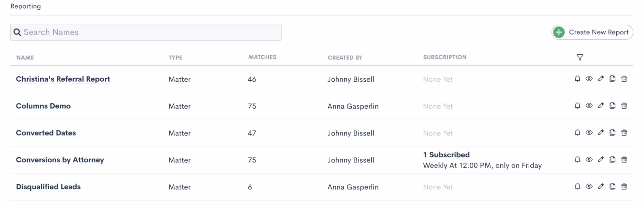Click bell icon for Christina's Referral Report
644x207 pixels.
click(577, 79)
